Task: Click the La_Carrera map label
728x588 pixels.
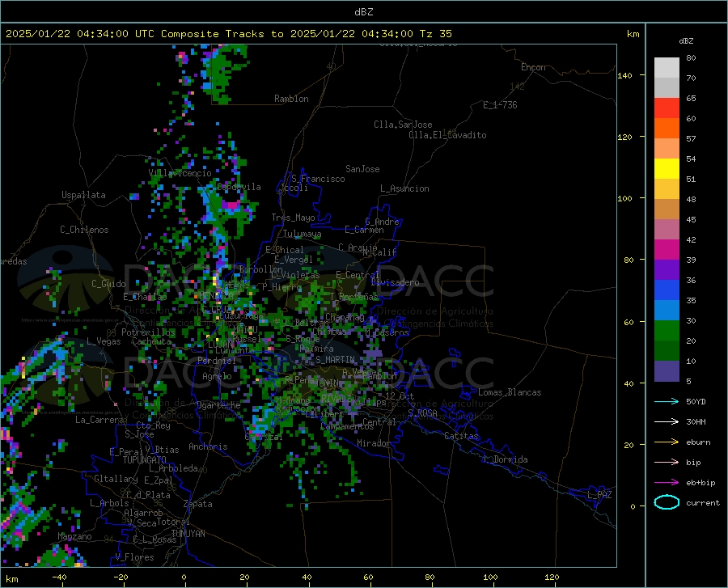Action: (x=99, y=420)
